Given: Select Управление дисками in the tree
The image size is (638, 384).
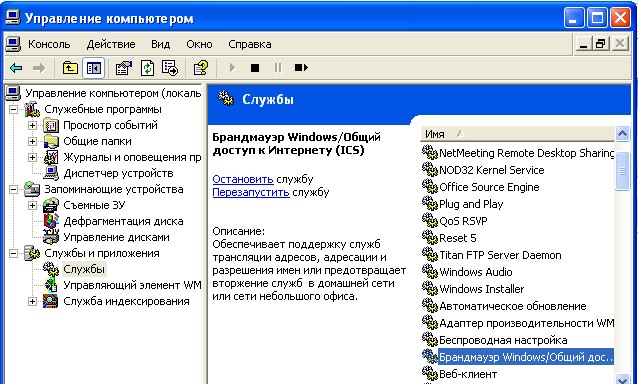Looking at the screenshot, I should pyautogui.click(x=116, y=237).
